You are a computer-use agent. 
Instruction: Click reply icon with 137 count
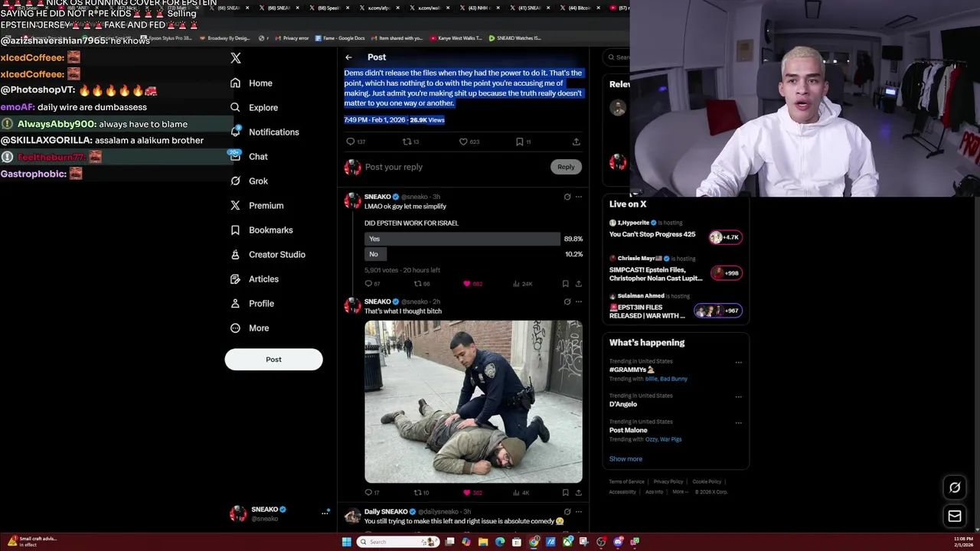(351, 142)
